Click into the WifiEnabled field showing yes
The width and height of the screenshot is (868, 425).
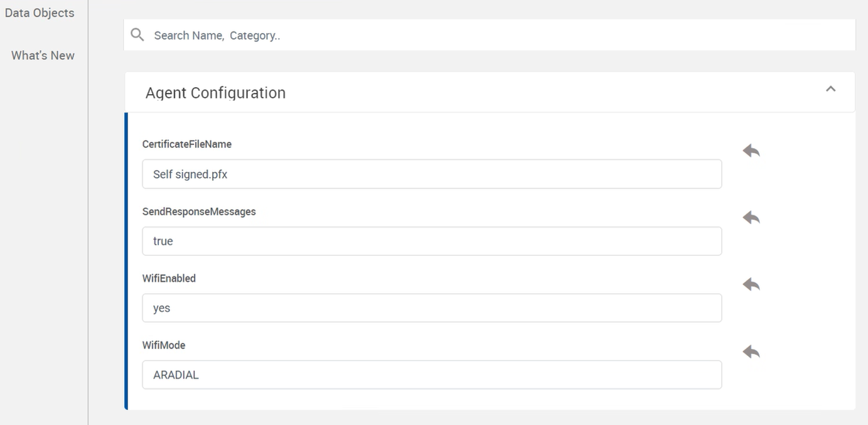pyautogui.click(x=432, y=308)
